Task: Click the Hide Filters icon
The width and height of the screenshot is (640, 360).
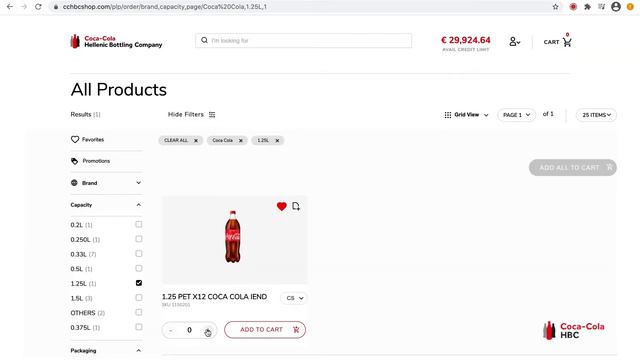Action: coord(212,115)
